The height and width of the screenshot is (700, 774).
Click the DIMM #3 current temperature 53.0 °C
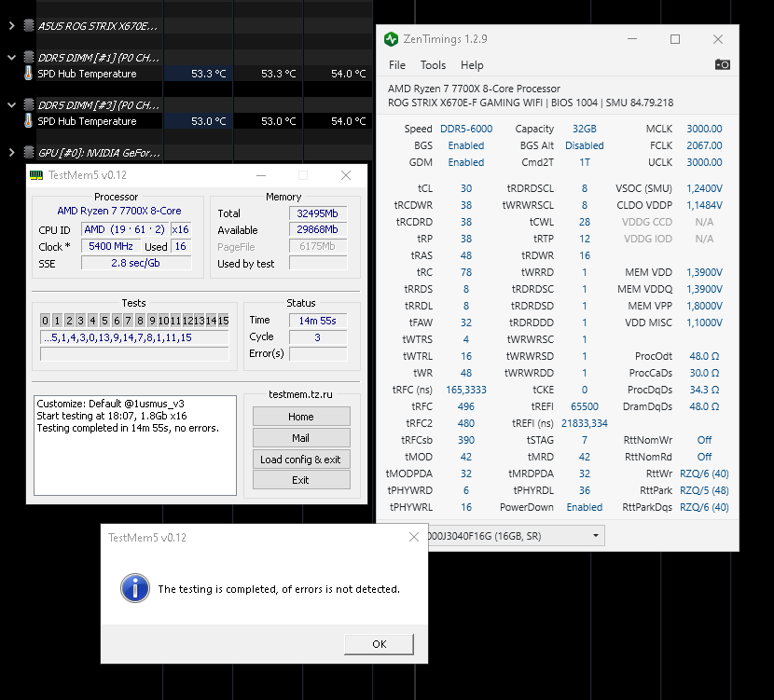click(208, 121)
